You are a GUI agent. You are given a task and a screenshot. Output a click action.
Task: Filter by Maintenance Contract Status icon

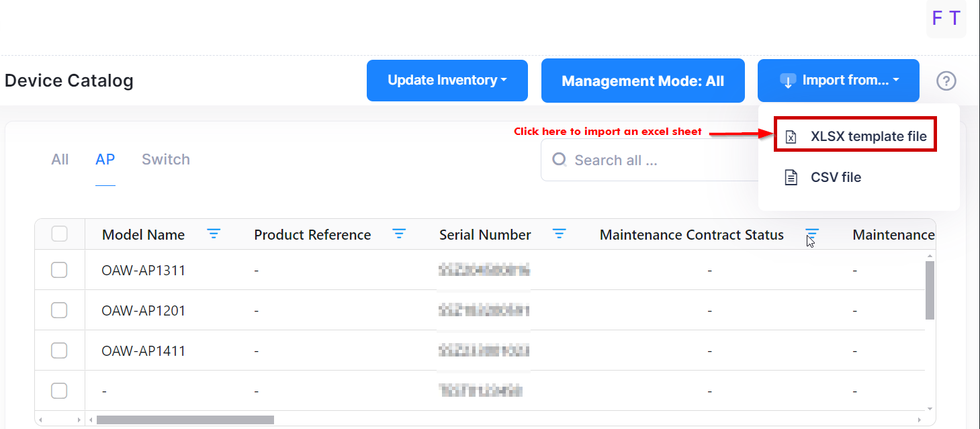coord(811,234)
